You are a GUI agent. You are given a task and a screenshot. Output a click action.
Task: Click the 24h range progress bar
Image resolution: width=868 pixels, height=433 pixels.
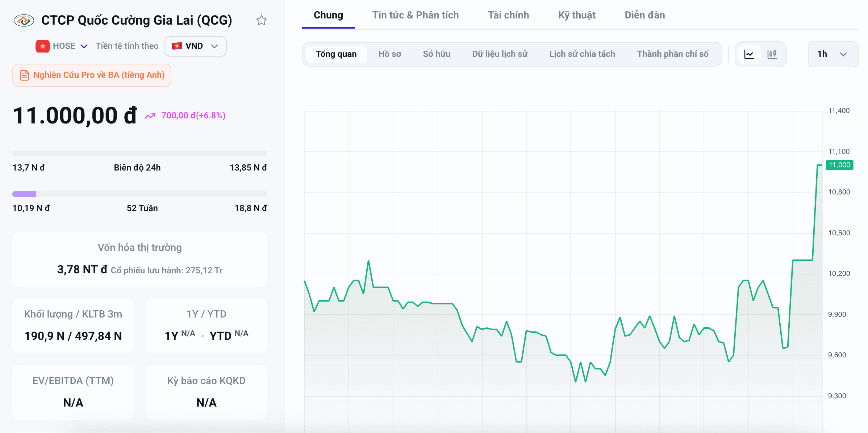pyautogui.click(x=140, y=154)
